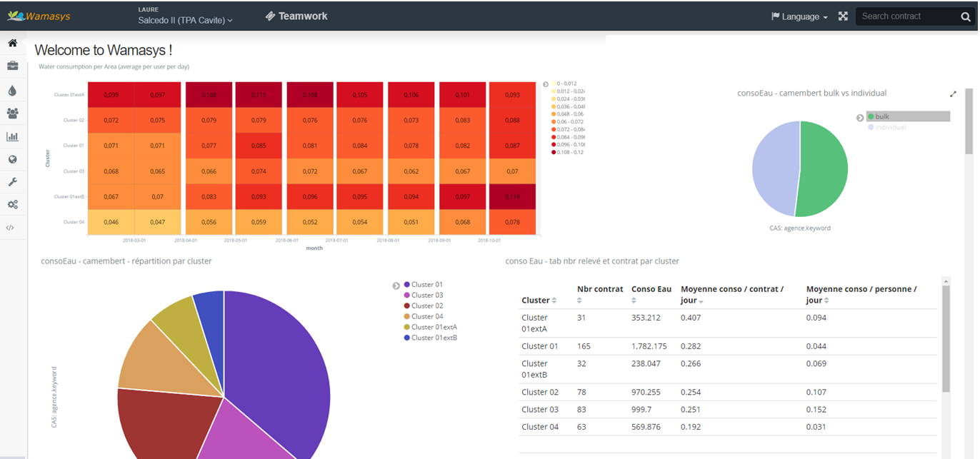Toggle Cluster 01extB in pie legend

tap(430, 337)
